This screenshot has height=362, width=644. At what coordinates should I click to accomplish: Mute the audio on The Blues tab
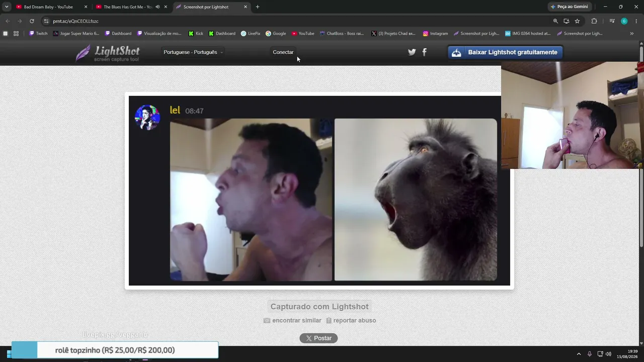[157, 7]
